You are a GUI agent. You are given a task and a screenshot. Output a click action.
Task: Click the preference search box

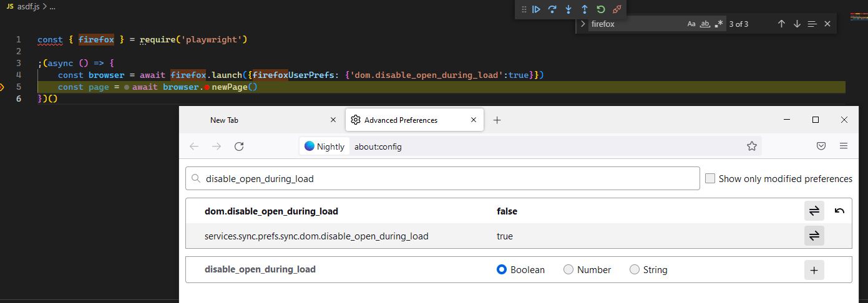(x=442, y=178)
